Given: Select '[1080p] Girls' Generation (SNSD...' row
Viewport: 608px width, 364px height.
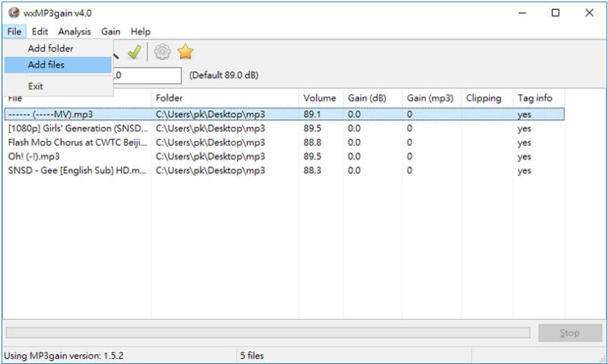Looking at the screenshot, I should 284,128.
